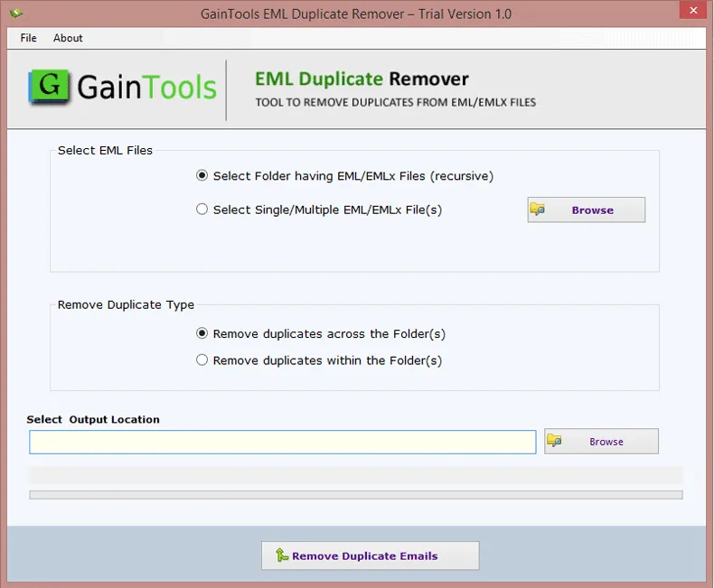714x588 pixels.
Task: Focus the Select Output Location text field
Action: click(282, 442)
